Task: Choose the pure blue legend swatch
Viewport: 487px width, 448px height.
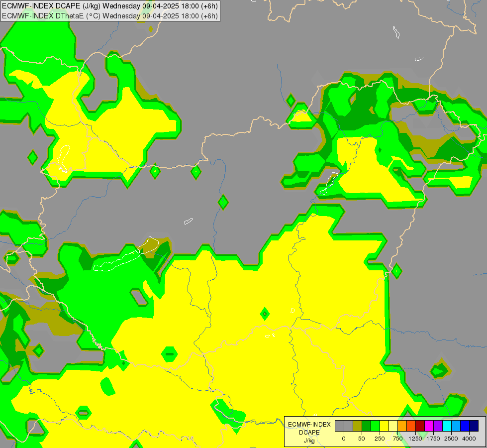Action: 465,426
